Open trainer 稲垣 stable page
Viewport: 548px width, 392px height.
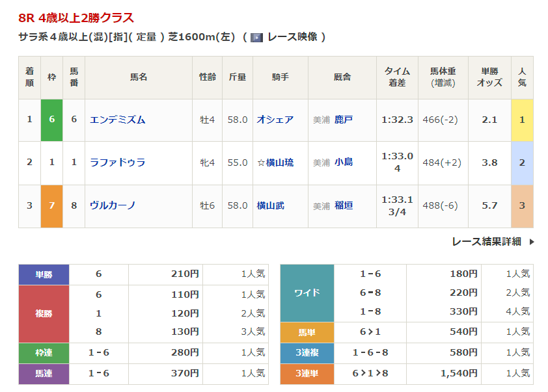(x=344, y=205)
